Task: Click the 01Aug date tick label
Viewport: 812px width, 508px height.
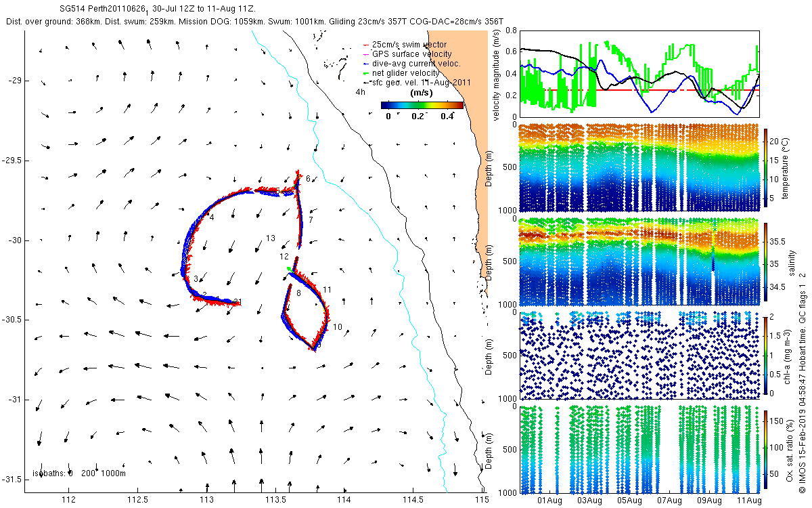Action: coord(549,501)
